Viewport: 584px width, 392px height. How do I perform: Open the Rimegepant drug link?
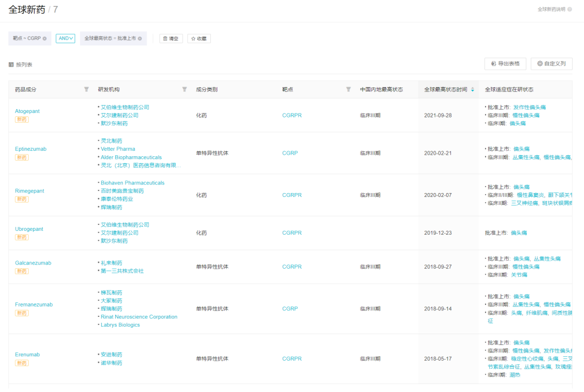[x=30, y=191]
